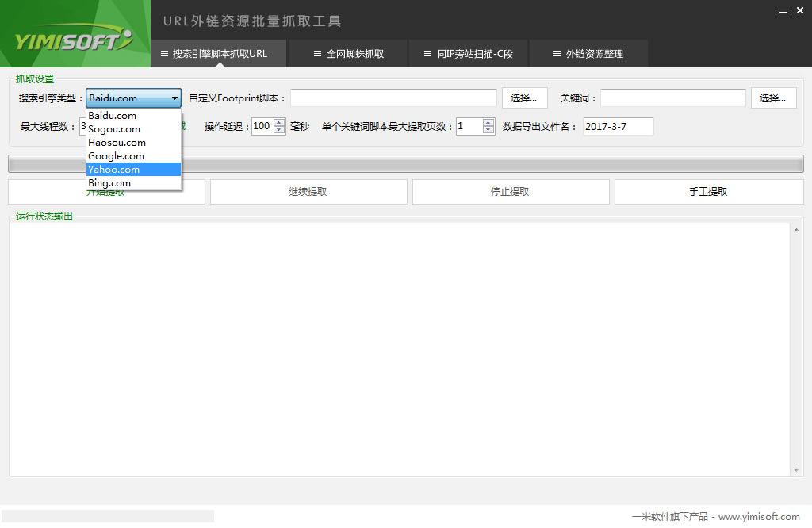The height and width of the screenshot is (528, 812).
Task: Switch to the 同IP旁站扫描-C段 tab
Action: [468, 53]
